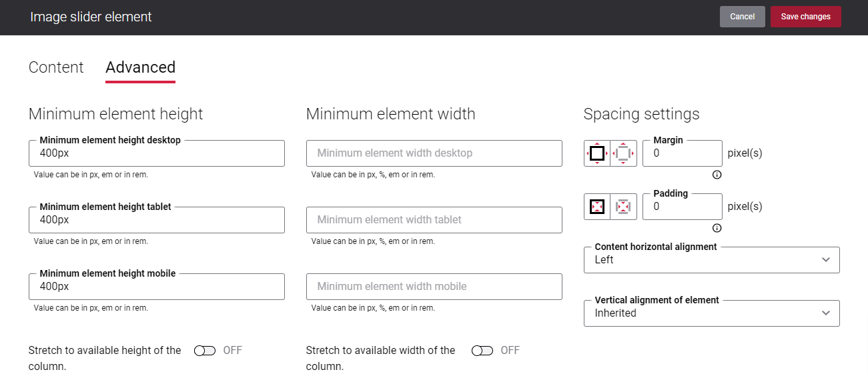This screenshot has width=868, height=386.
Task: Toggle stretch to available width of column
Action: pyautogui.click(x=482, y=351)
